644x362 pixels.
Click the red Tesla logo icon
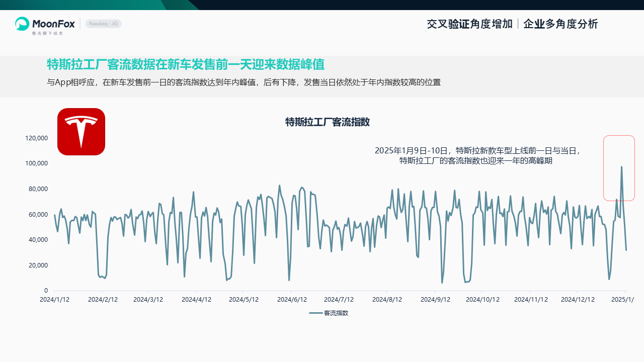tap(81, 132)
